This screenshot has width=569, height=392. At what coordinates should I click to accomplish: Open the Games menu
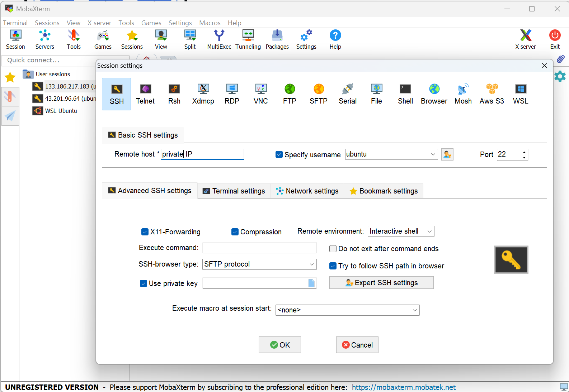coord(151,23)
